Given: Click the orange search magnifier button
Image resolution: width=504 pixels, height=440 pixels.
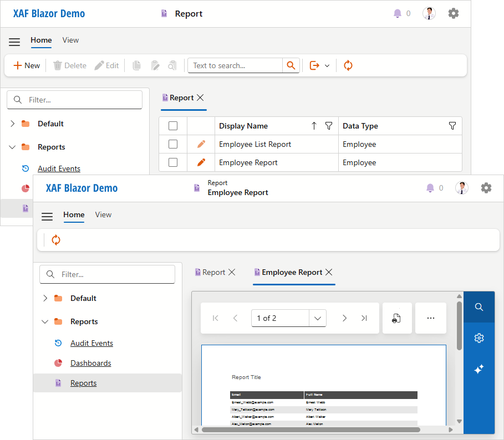Looking at the screenshot, I should click(x=291, y=65).
